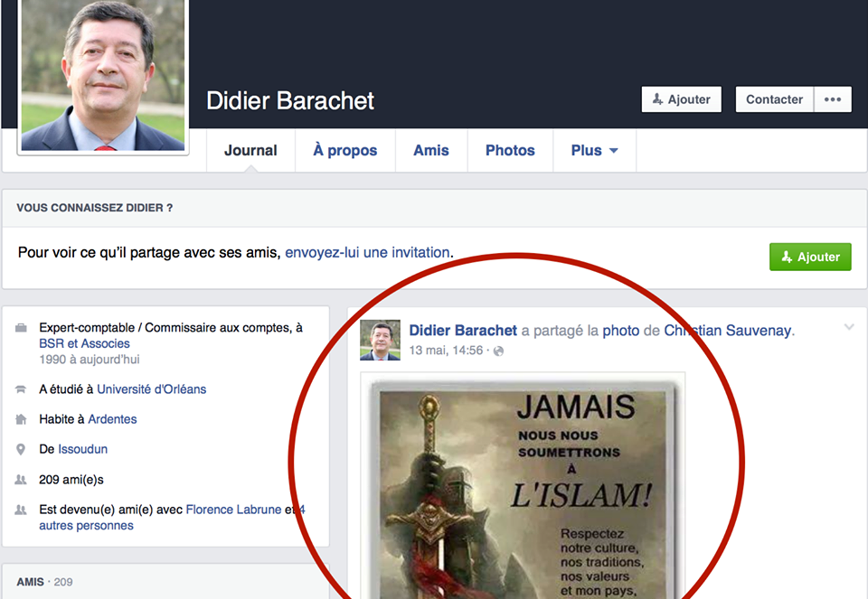
Task: Click the globe public-audience icon on post
Action: coord(498,351)
